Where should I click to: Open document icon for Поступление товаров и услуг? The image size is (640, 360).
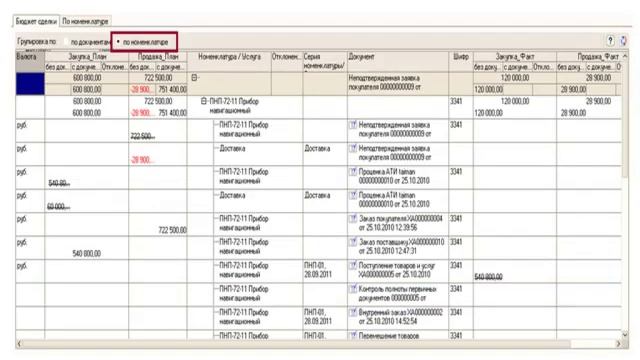353,266
